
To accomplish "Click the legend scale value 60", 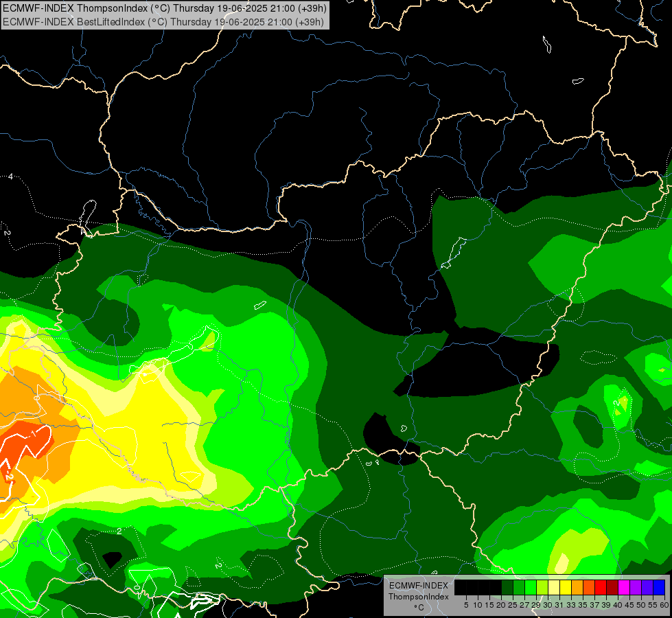I will (664, 605).
